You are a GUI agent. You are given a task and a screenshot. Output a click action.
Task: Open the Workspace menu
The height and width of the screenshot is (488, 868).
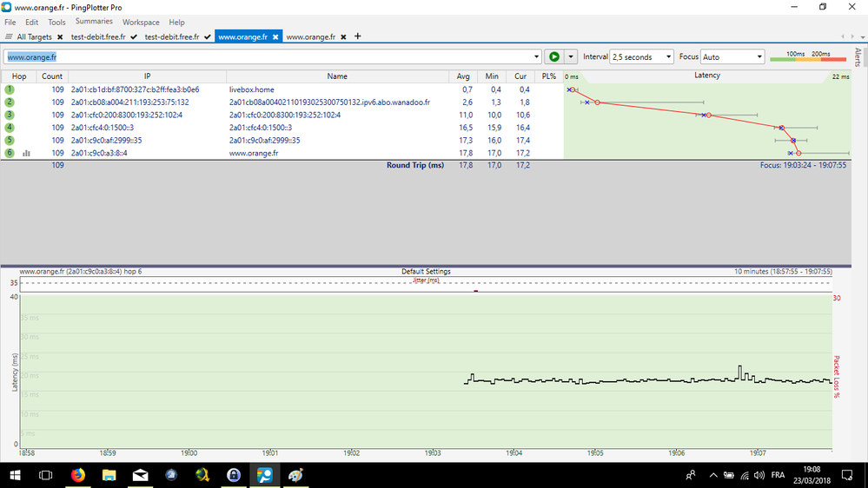(141, 22)
